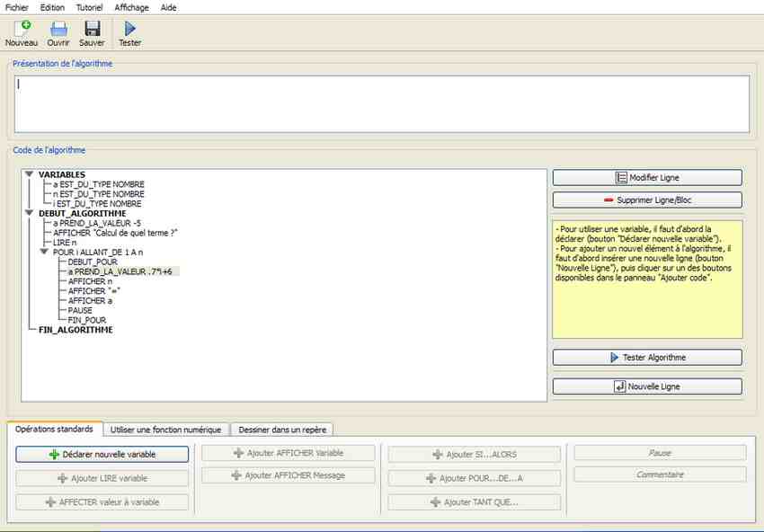The width and height of the screenshot is (764, 532).
Task: Collapse the DEBUT_ALGORITHME tree node
Action: (29, 213)
